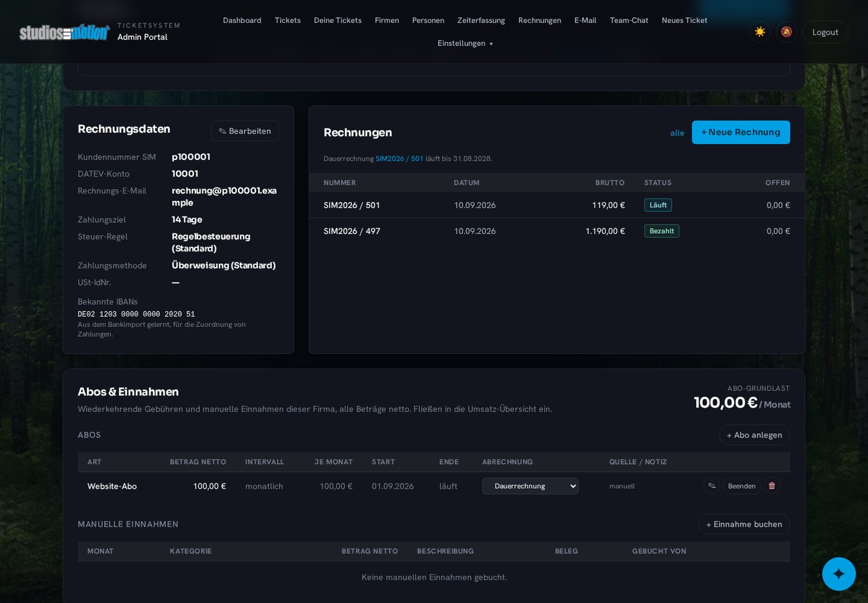Open Deine Tickets page
This screenshot has height=603, width=868.
338,20
